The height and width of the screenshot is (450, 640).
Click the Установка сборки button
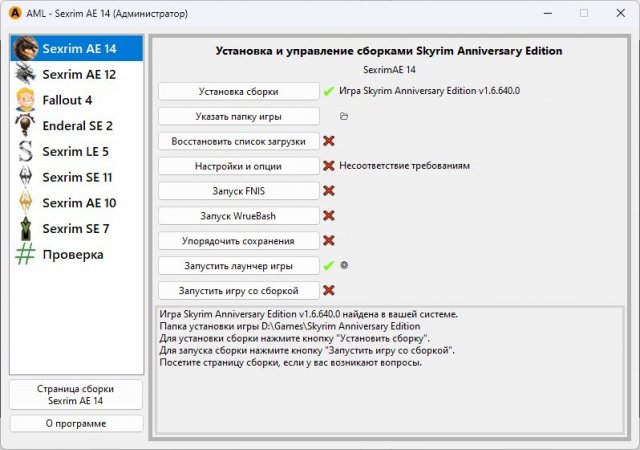238,91
